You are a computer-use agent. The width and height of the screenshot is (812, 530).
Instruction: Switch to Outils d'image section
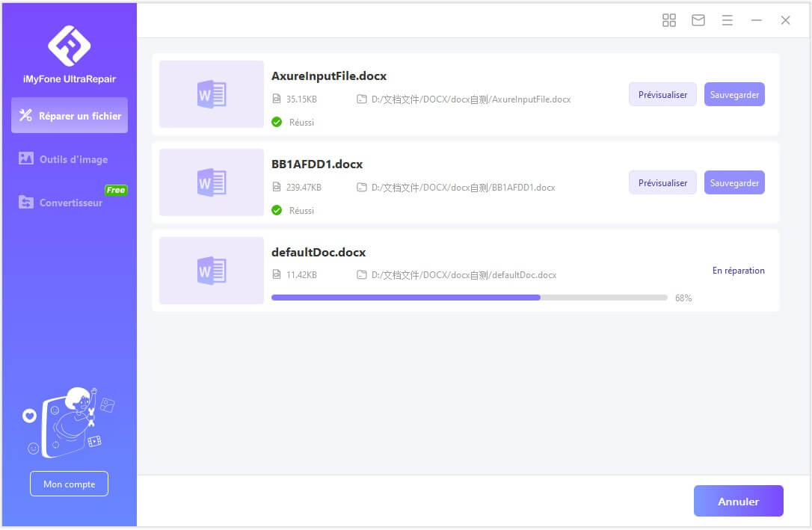tap(70, 159)
